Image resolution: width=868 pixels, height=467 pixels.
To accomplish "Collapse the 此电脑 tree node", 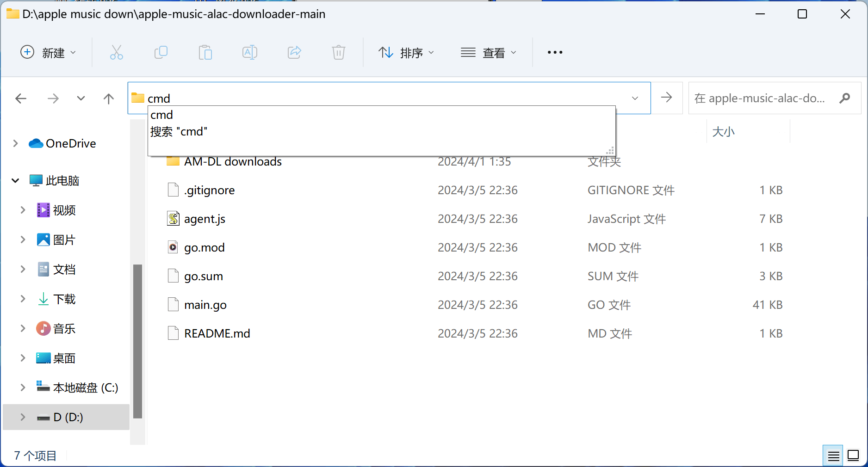I will tap(15, 180).
